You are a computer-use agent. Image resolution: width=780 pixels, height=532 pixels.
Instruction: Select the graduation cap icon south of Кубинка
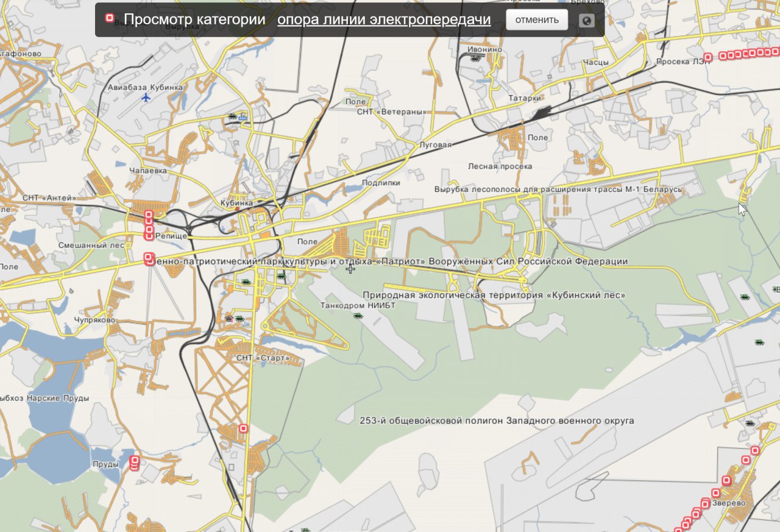[229, 318]
